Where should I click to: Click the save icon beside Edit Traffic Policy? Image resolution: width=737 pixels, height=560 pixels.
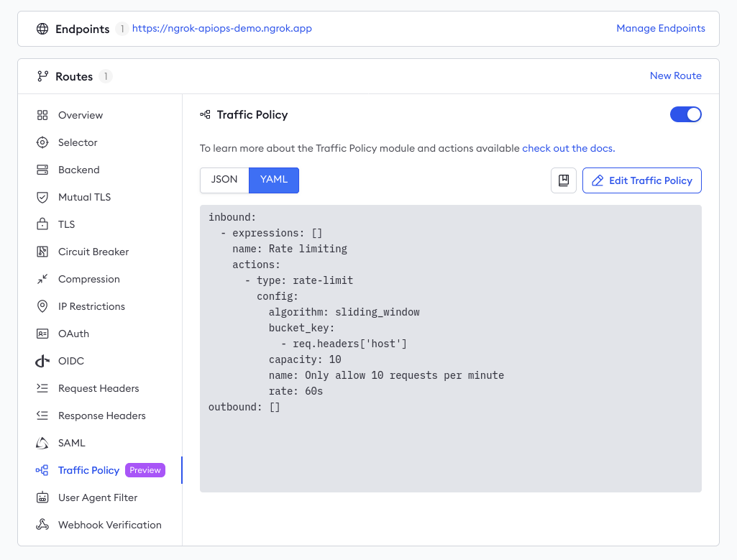tap(564, 180)
